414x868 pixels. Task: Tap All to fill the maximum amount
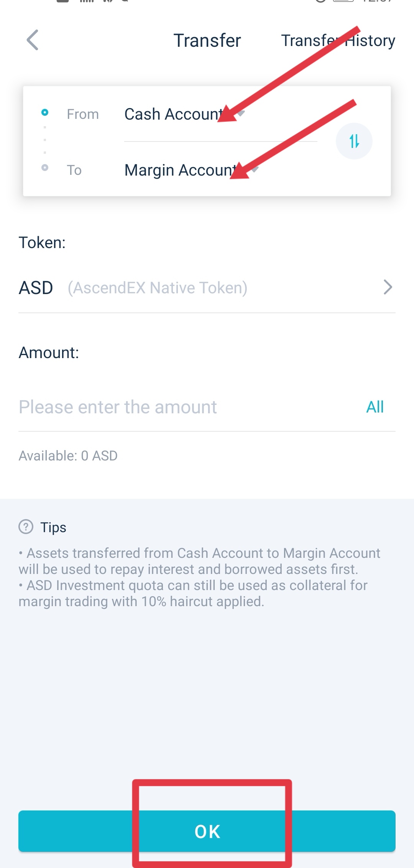point(375,407)
